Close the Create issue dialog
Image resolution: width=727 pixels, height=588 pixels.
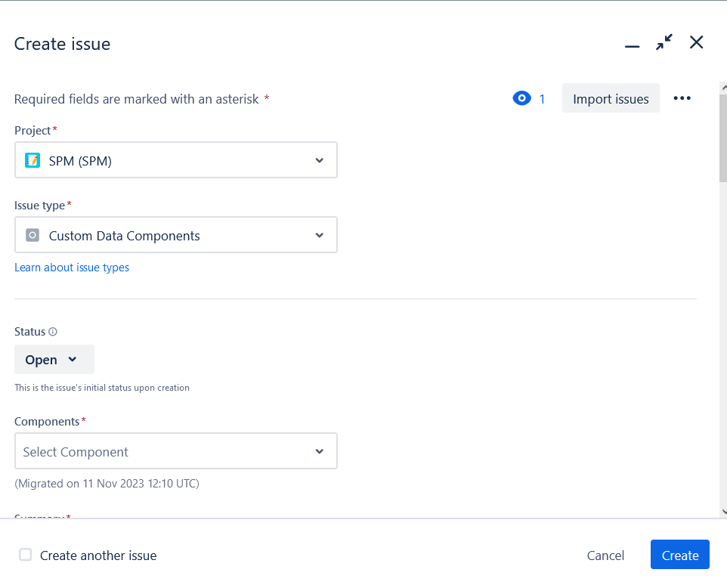click(697, 42)
